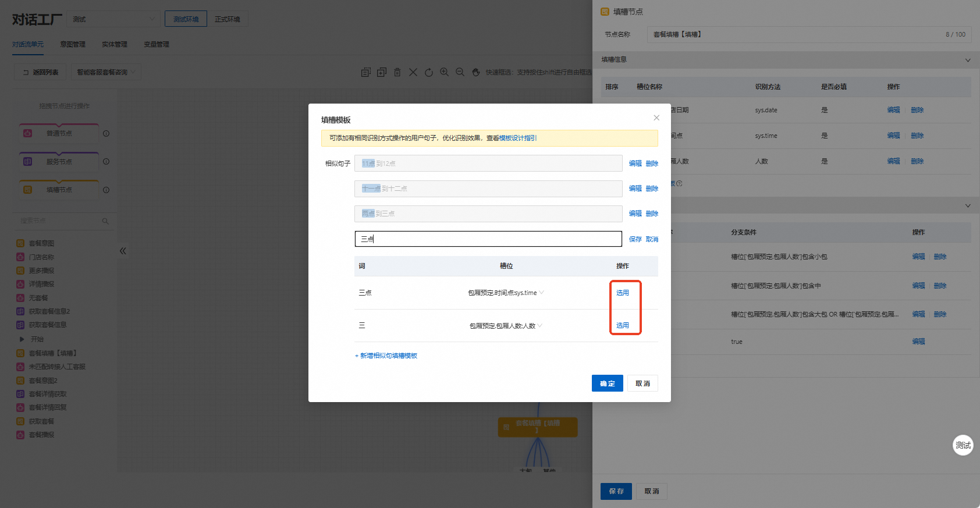Delete the sys.time slot row
The image size is (980, 508).
point(917,136)
